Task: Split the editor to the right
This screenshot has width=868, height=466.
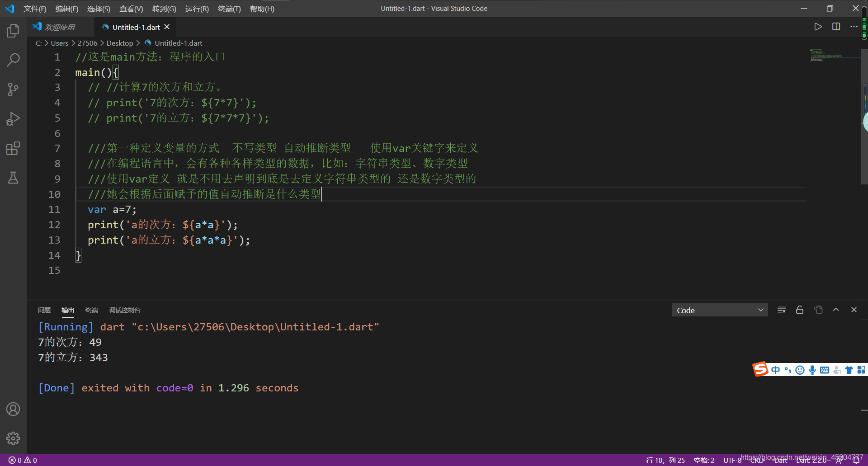Action: tap(836, 27)
